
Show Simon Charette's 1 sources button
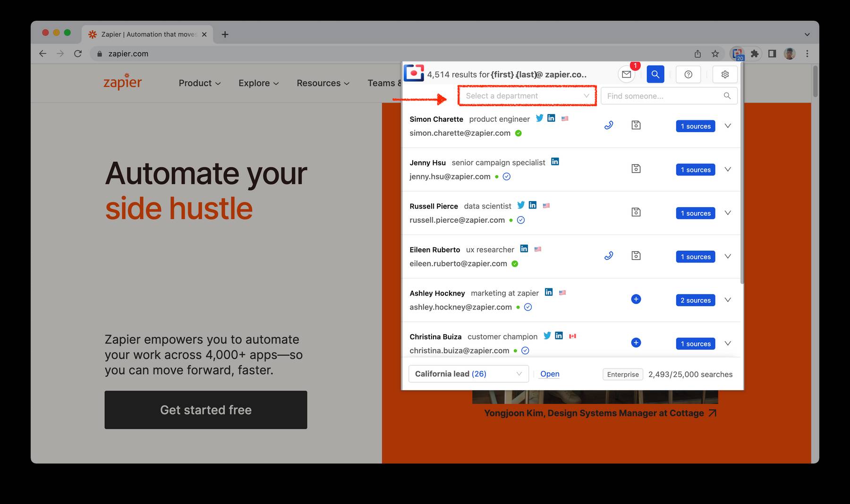click(696, 126)
